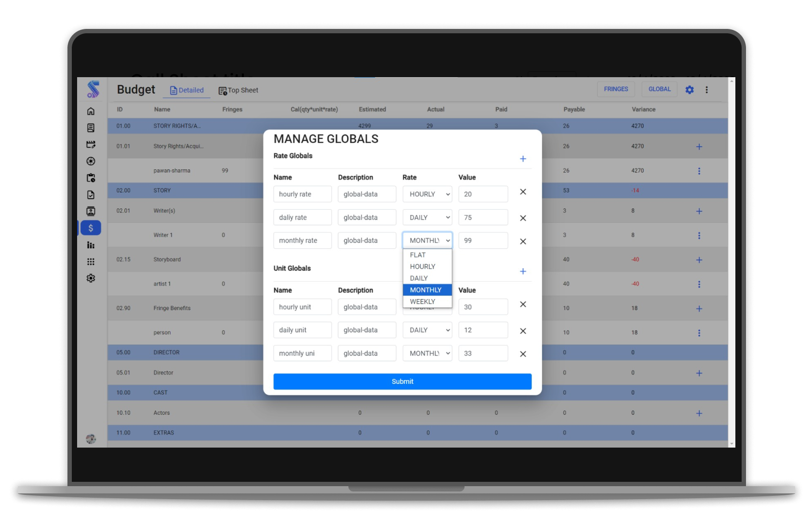Viewport: 812px width, 518px height.
Task: Select MONTHLY in the open rate dropdown
Action: pos(426,289)
